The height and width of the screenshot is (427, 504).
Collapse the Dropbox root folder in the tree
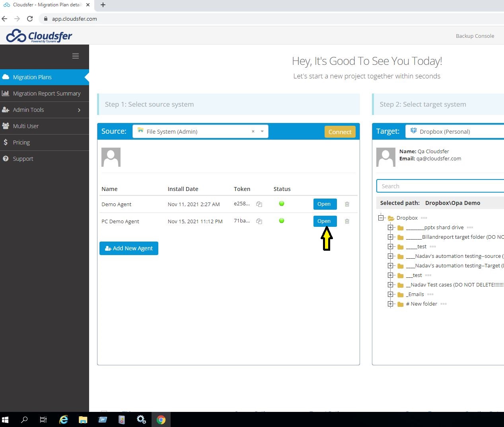pos(381,218)
